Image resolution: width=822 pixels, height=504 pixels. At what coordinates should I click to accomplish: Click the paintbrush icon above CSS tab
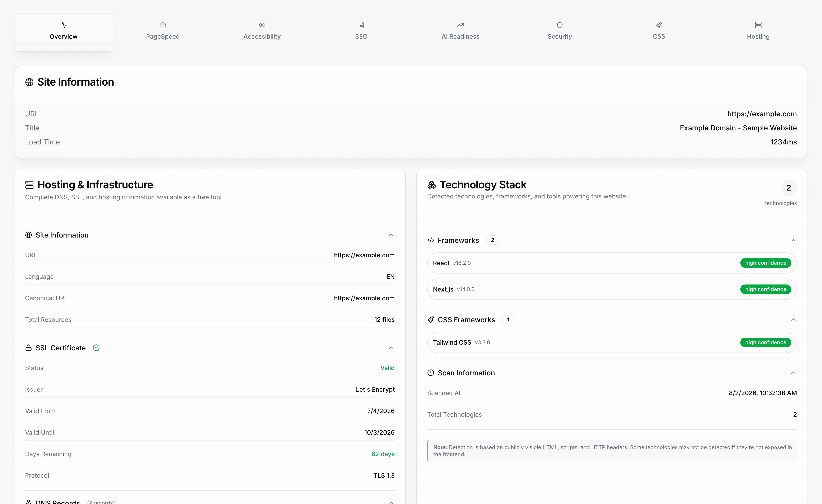coord(659,25)
